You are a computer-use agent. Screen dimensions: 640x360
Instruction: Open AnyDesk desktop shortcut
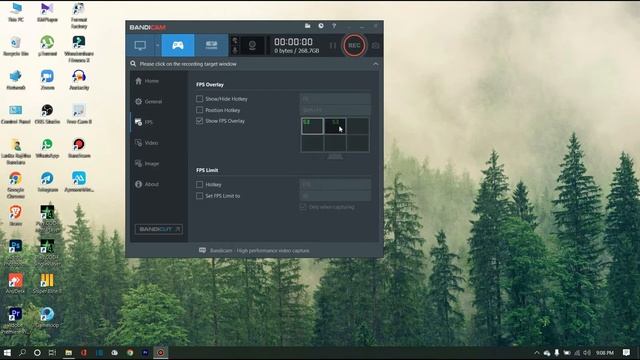(16, 284)
